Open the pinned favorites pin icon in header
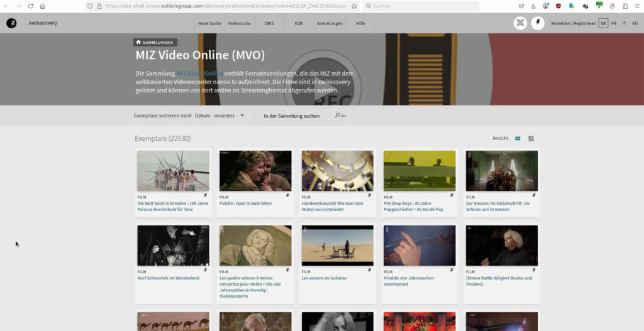The height and width of the screenshot is (331, 644). click(x=538, y=23)
